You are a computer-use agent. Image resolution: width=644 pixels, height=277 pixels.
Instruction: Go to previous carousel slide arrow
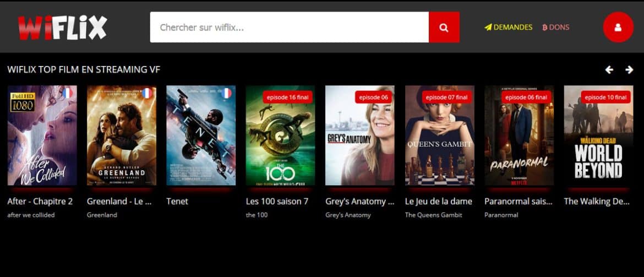[x=609, y=70]
